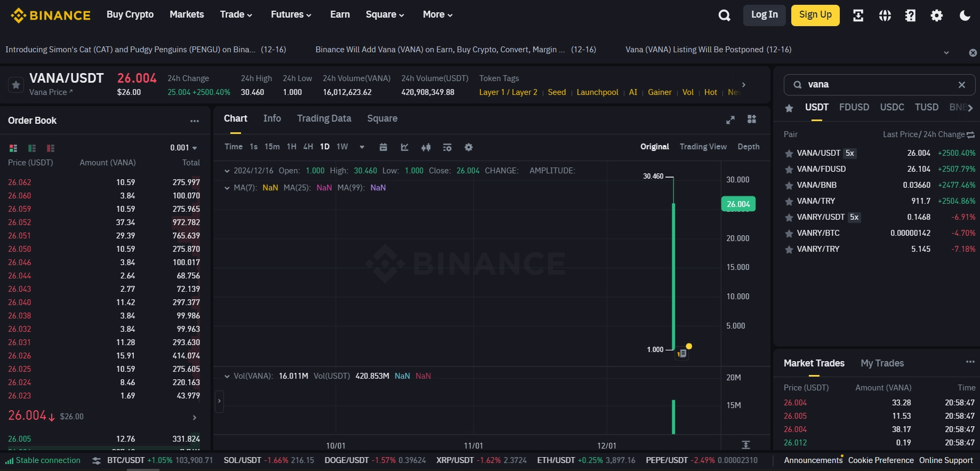This screenshot has width=980, height=471.
Task: Collapse the MA indicator row
Action: tap(227, 188)
